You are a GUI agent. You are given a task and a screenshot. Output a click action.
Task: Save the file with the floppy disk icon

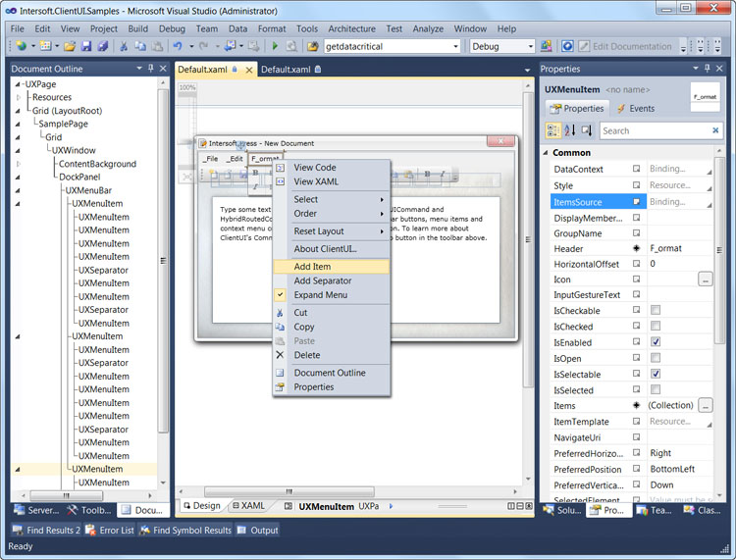point(86,46)
